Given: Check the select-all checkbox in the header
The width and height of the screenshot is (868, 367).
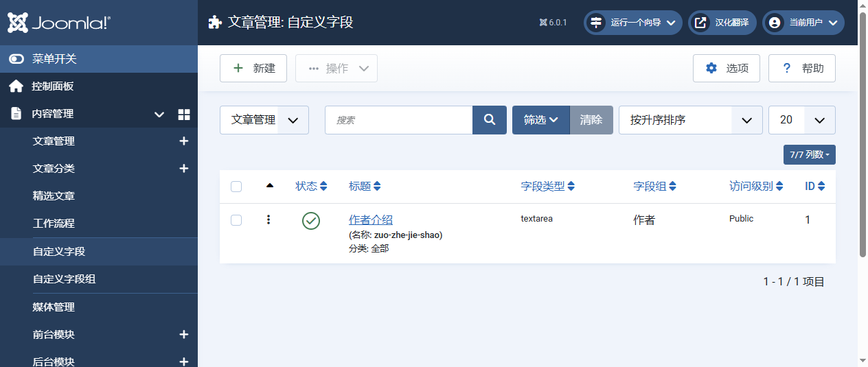Looking at the screenshot, I should (x=236, y=187).
